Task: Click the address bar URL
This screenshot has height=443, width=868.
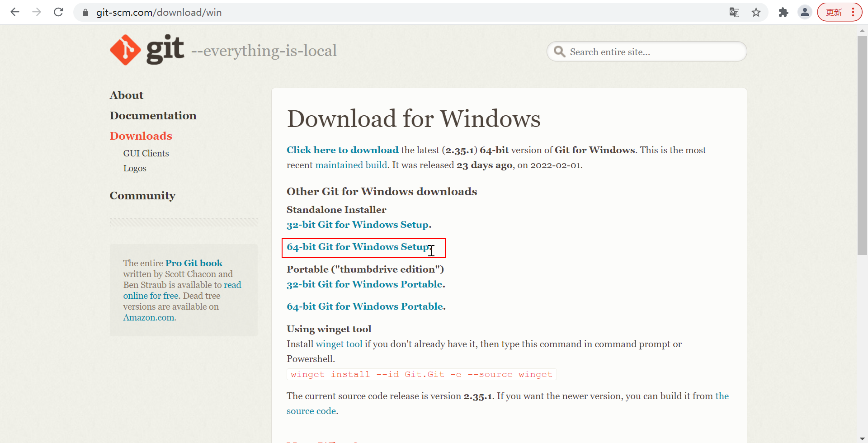Action: [x=159, y=13]
